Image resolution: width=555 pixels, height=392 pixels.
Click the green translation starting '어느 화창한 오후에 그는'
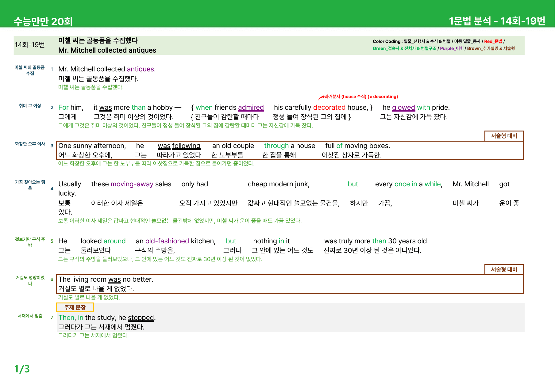pyautogui.click(x=156, y=163)
